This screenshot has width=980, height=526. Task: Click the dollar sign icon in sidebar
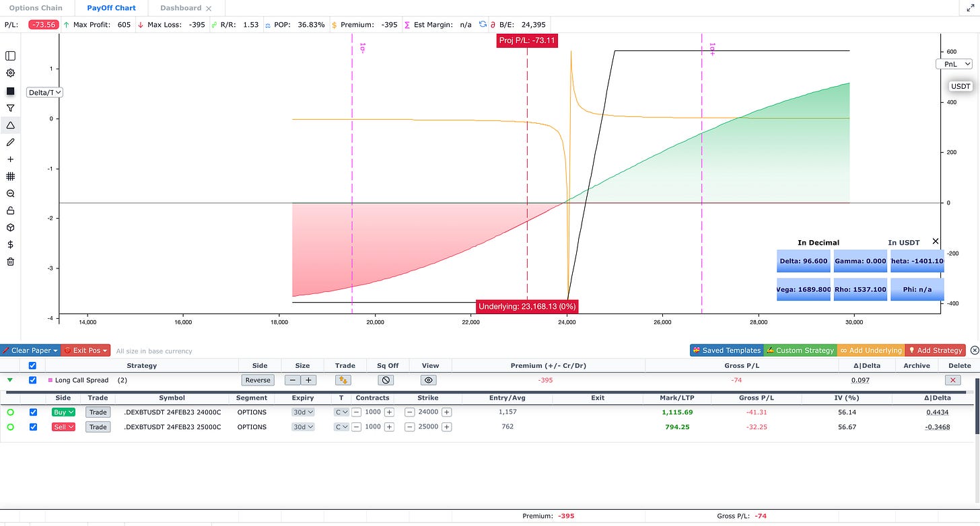click(10, 245)
